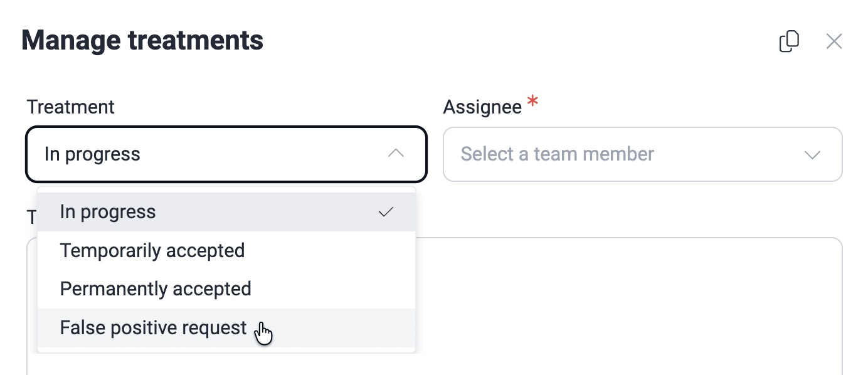Select Temporarily accepted from the list
The height and width of the screenshot is (375, 868).
pyautogui.click(x=152, y=250)
